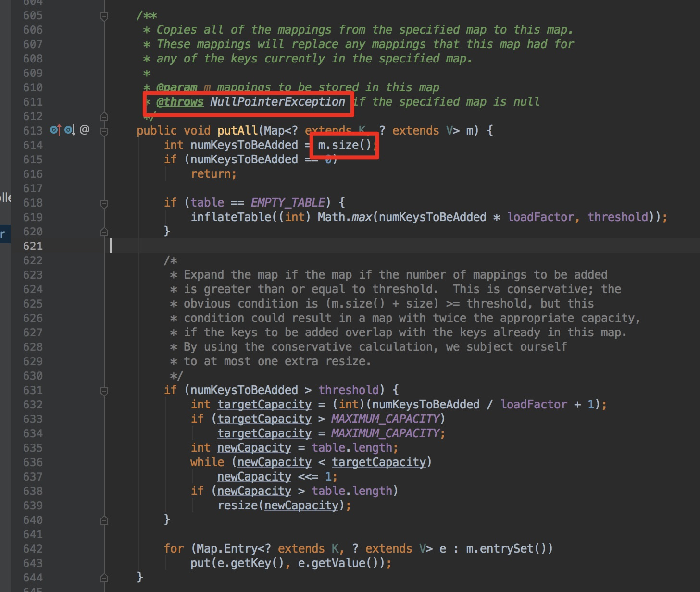The image size is (700, 592).
Task: Click the resize call on line 639
Action: point(237,506)
